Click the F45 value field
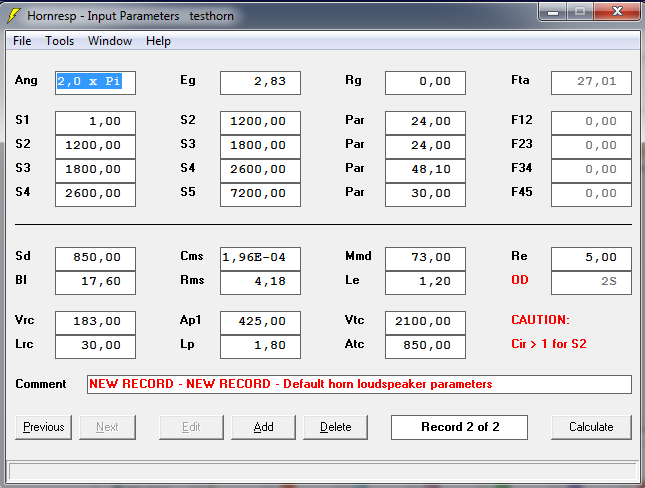The height and width of the screenshot is (488, 645). pyautogui.click(x=591, y=195)
